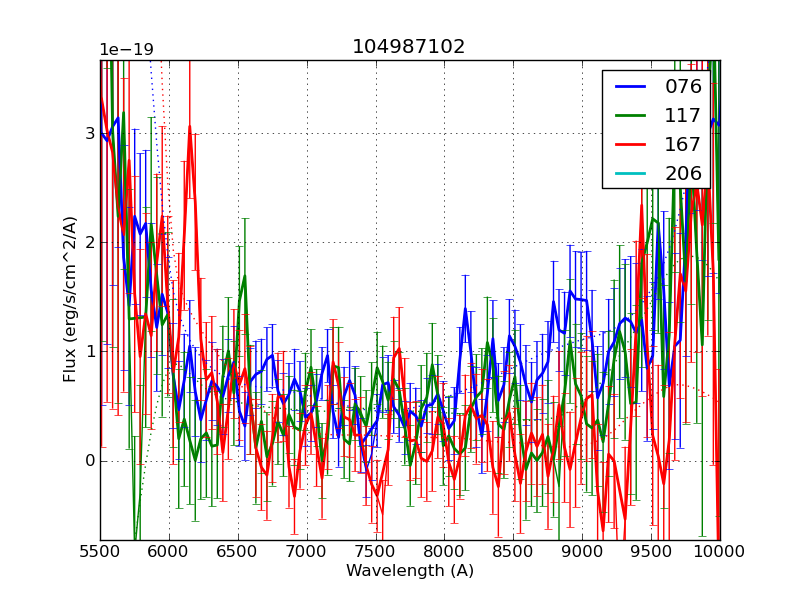Click the 7500 x-axis tick label
The height and width of the screenshot is (600, 800).
click(376, 551)
